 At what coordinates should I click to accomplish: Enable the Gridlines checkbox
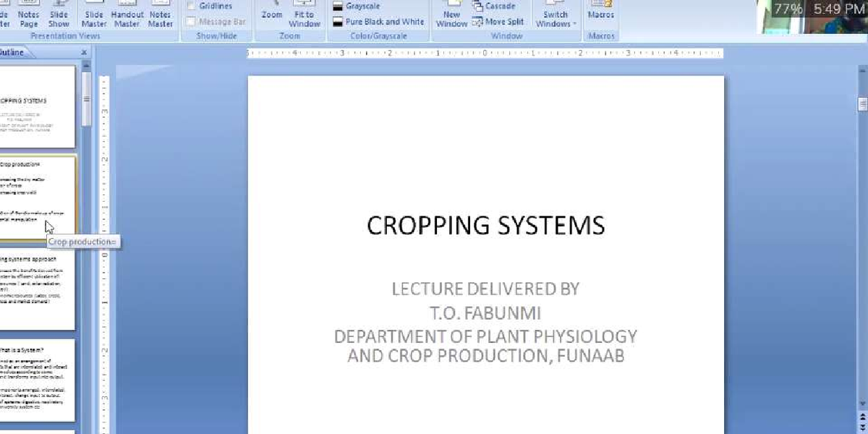pos(191,4)
